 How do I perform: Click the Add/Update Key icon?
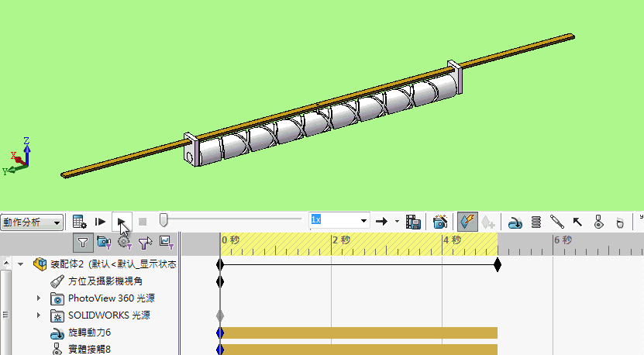[x=488, y=222]
